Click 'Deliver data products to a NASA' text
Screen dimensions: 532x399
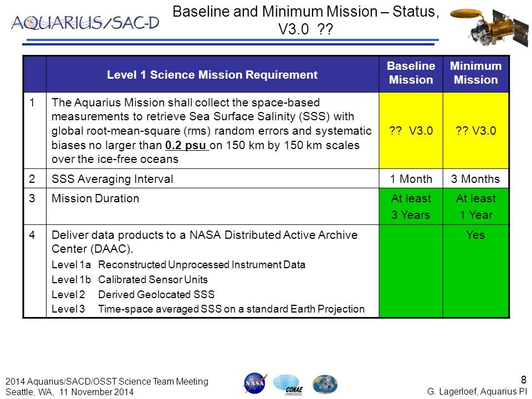[x=136, y=235]
